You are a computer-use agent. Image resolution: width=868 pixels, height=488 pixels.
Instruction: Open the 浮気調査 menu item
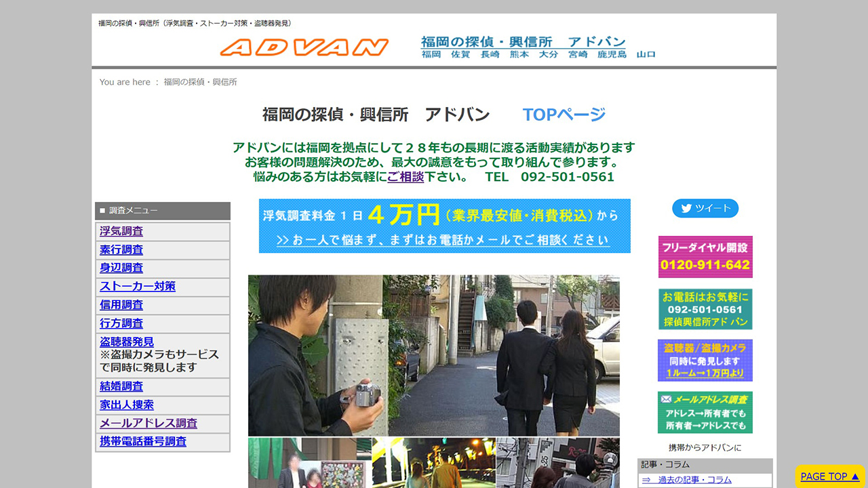coord(121,231)
